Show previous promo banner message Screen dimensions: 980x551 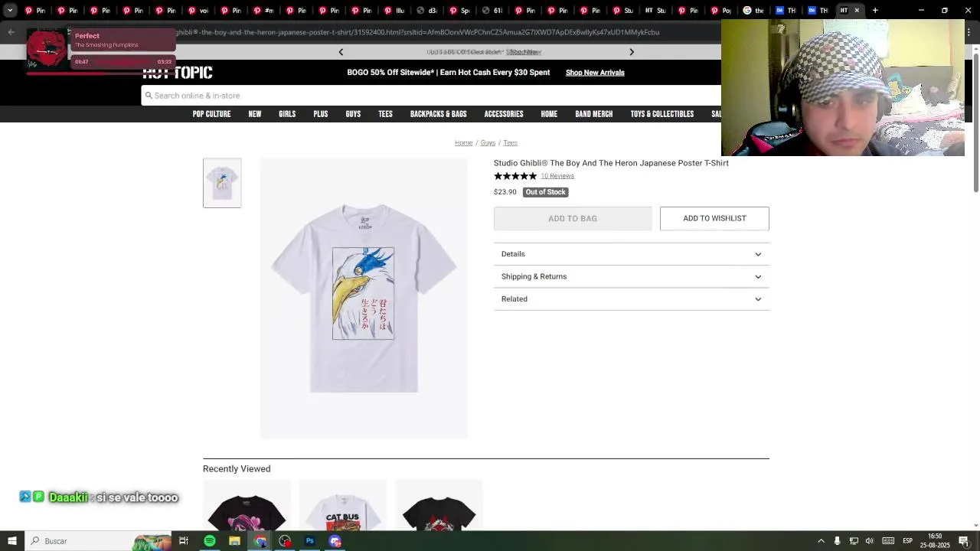pyautogui.click(x=341, y=52)
